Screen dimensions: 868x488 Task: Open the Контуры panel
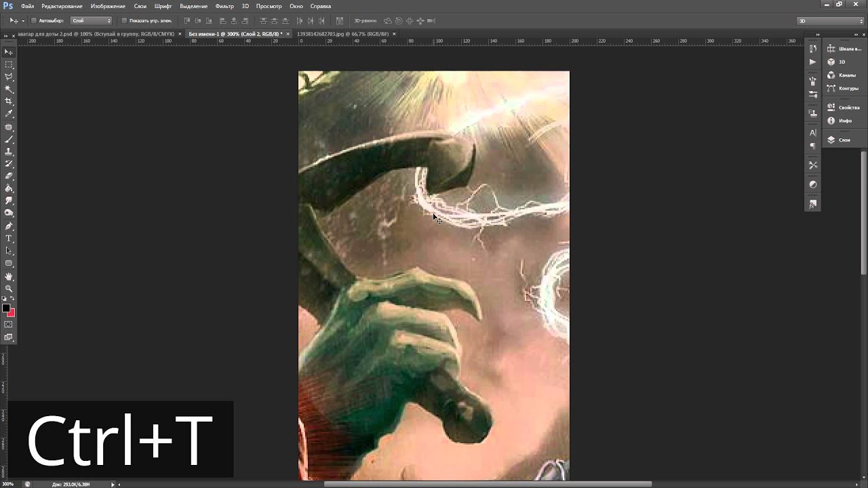point(844,88)
